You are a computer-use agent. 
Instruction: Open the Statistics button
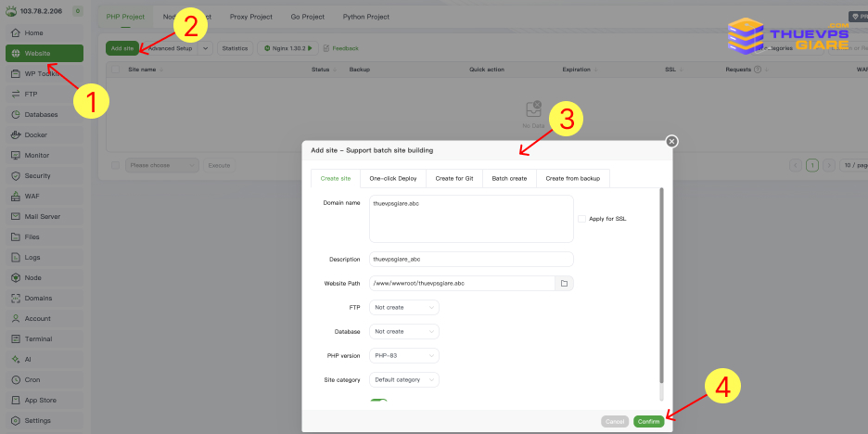(236, 48)
